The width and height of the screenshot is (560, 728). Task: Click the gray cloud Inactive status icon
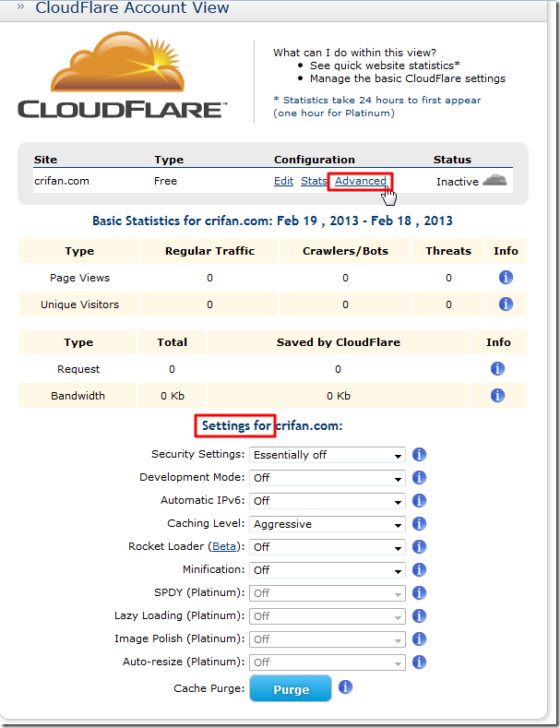coord(494,180)
